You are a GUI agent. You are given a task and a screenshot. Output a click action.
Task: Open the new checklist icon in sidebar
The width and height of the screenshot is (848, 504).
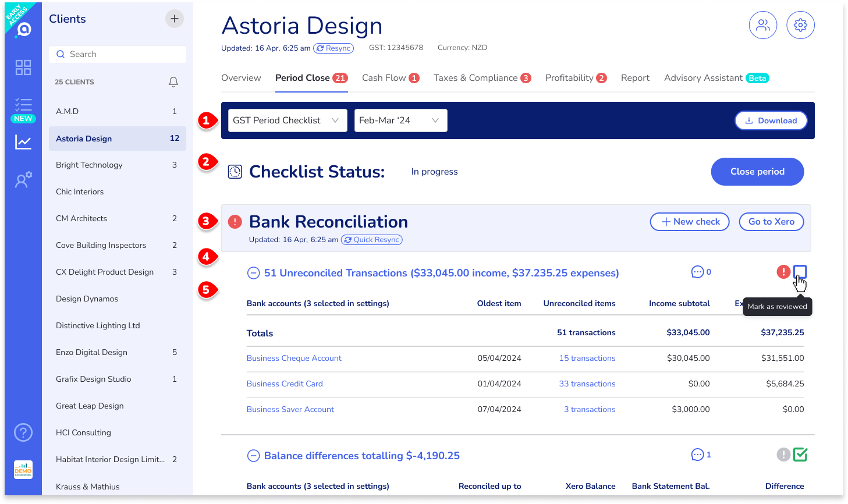23,105
